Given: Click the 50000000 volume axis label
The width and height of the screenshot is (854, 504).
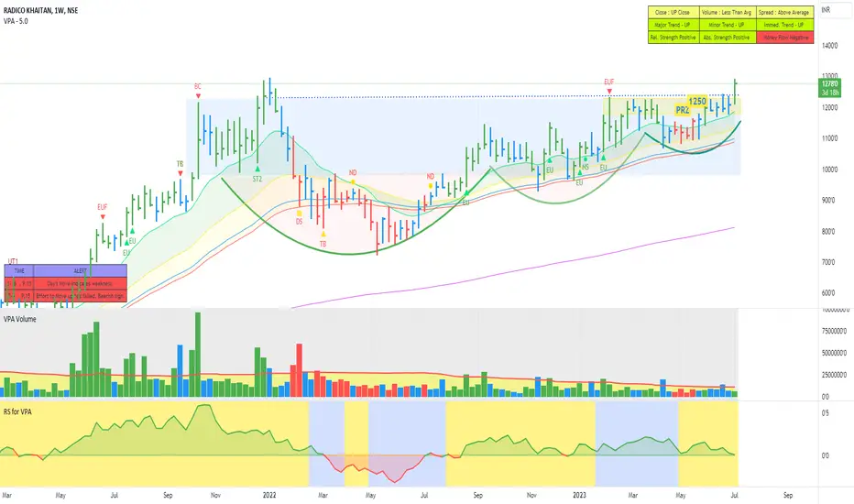Looking at the screenshot, I should pyautogui.click(x=835, y=353).
